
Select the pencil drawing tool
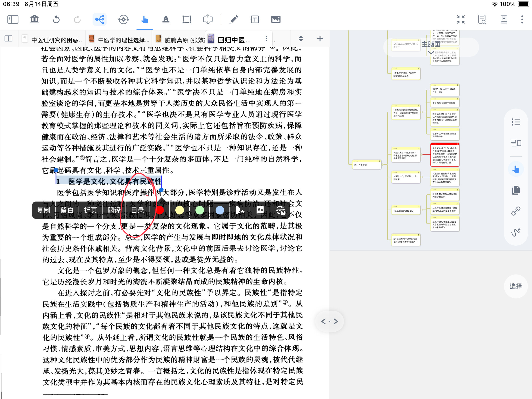(x=234, y=19)
